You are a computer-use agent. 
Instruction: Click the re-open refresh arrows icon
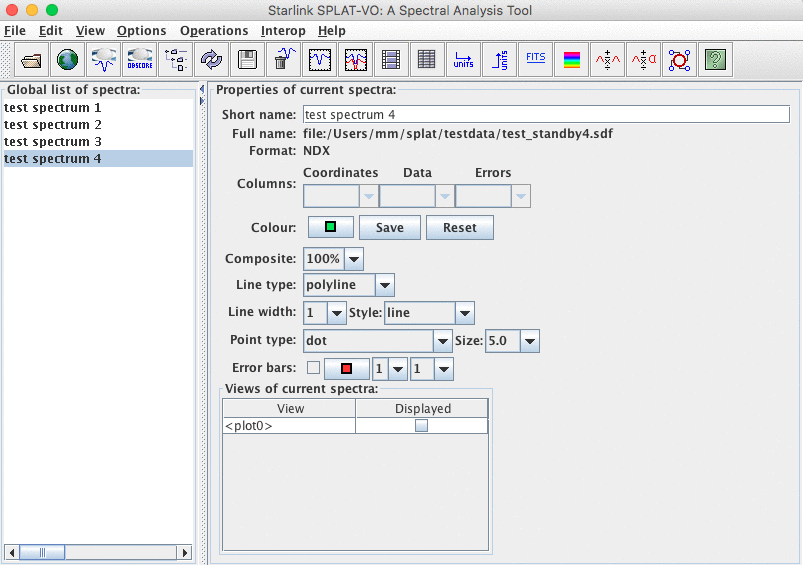coord(212,60)
